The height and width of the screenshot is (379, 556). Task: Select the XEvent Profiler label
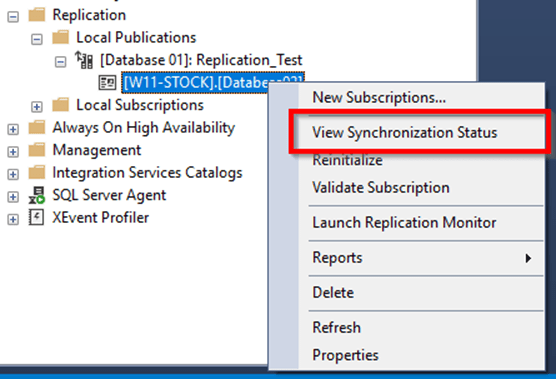tap(101, 218)
